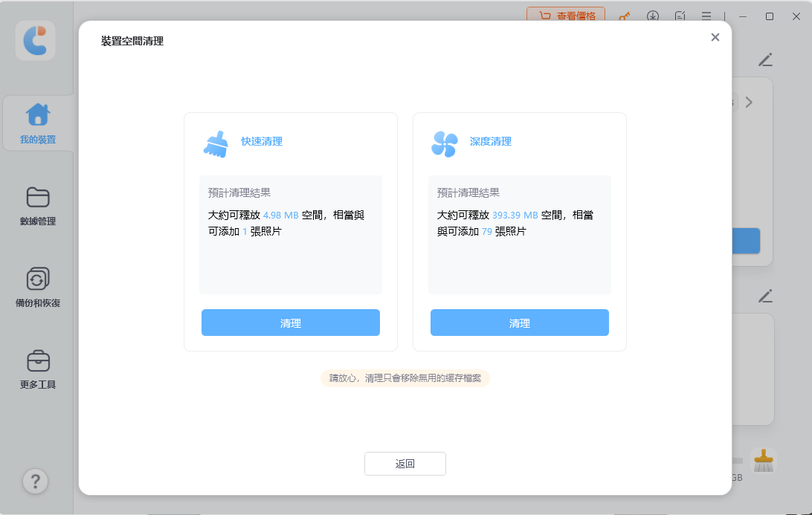This screenshot has height=515, width=812.
Task: Open 我的裝置 in the sidebar
Action: 38,123
